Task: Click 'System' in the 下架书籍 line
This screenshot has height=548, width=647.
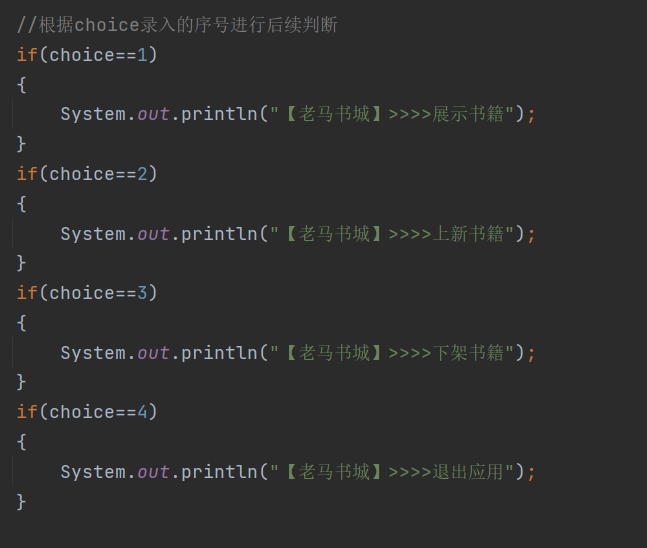Action: (93, 353)
